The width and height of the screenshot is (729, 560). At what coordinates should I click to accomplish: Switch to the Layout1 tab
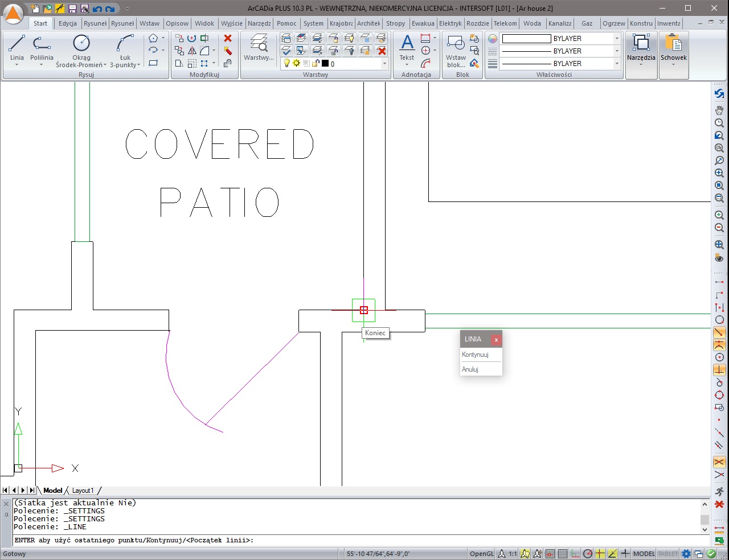(83, 491)
